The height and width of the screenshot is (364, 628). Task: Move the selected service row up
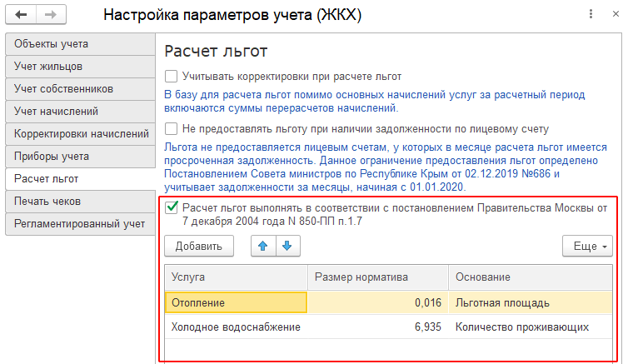coord(263,246)
